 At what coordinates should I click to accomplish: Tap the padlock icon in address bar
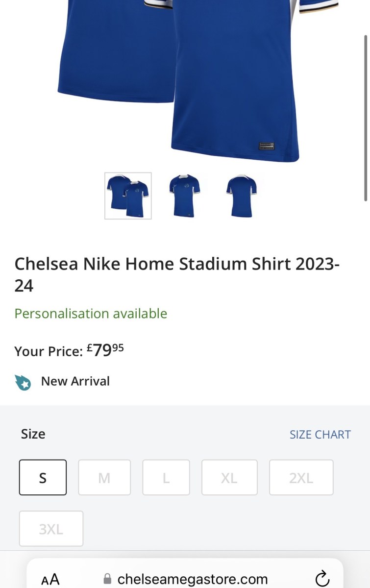[107, 580]
